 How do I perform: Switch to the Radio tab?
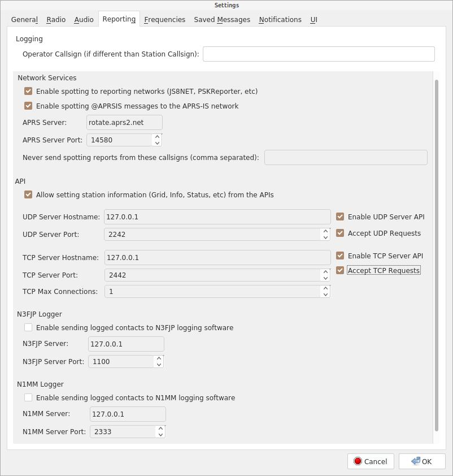coord(56,20)
